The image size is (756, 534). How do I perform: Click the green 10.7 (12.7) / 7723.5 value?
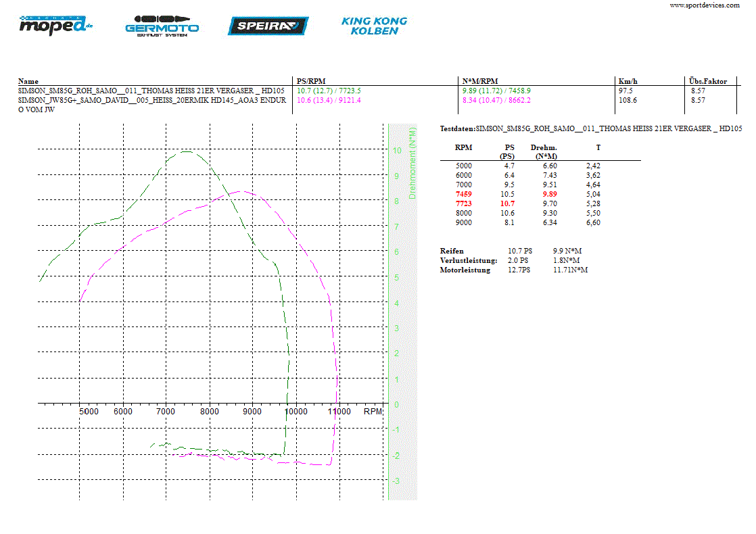(329, 90)
